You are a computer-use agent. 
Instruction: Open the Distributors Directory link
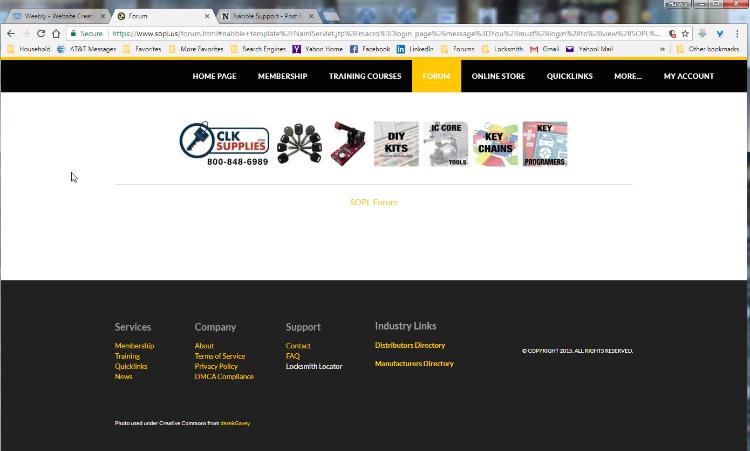(410, 345)
